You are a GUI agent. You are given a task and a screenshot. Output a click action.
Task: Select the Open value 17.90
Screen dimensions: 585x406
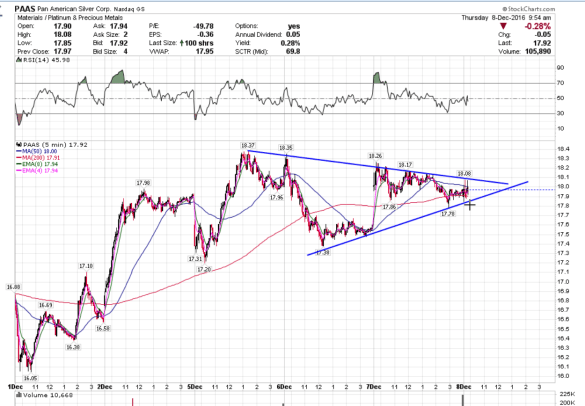[63, 26]
